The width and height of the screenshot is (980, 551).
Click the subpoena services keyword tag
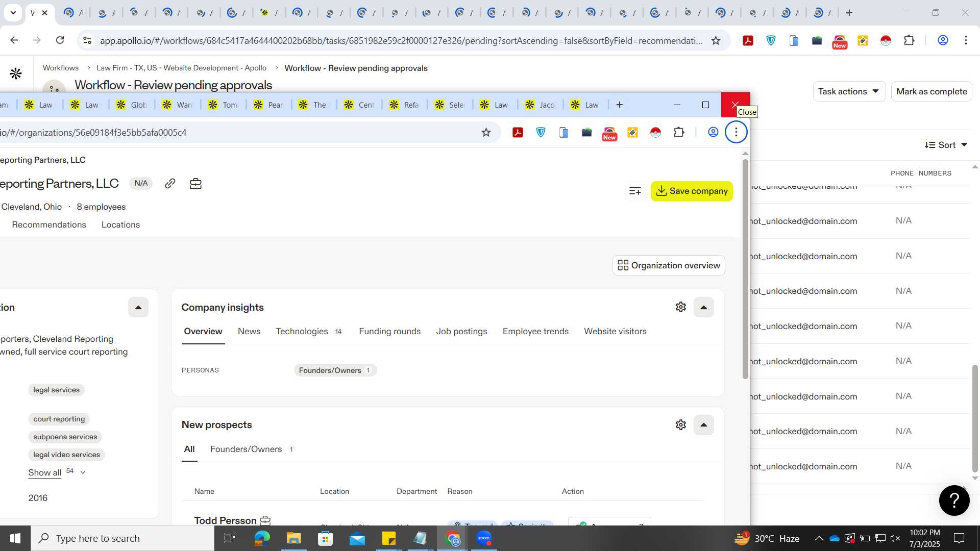click(65, 437)
